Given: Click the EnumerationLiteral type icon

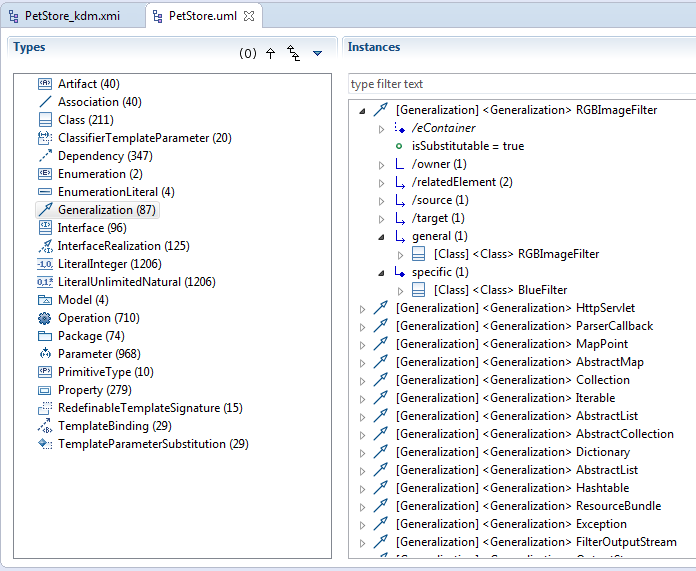Looking at the screenshot, I should click(x=45, y=192).
